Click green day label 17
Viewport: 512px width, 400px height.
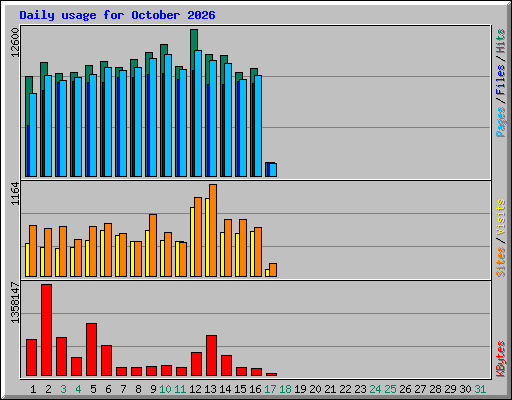pyautogui.click(x=270, y=389)
